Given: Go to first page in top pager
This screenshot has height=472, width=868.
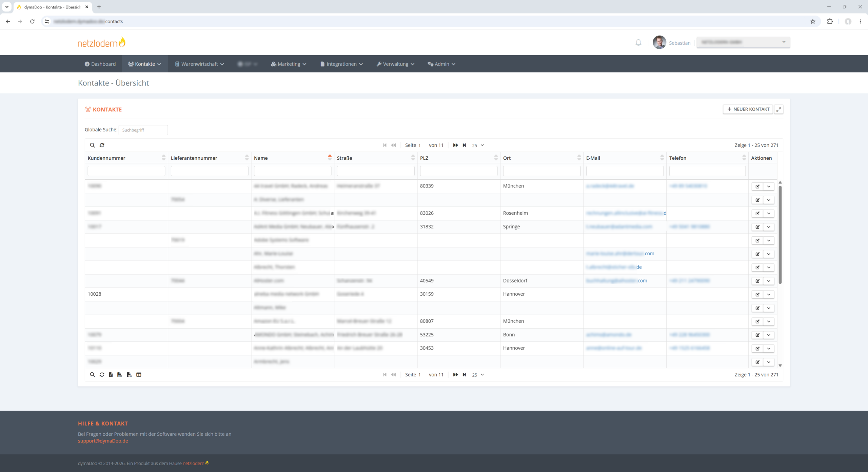Looking at the screenshot, I should point(385,145).
